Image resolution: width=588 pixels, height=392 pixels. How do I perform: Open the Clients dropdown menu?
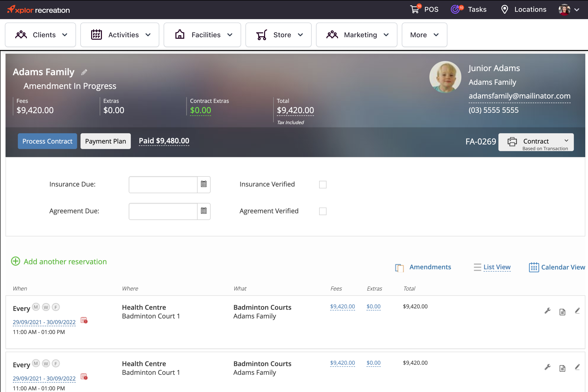point(40,35)
